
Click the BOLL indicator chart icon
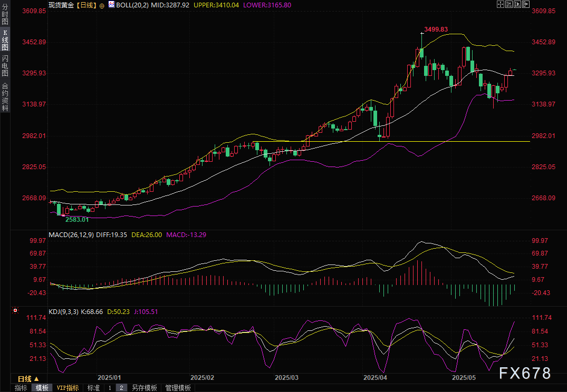coord(111,5)
